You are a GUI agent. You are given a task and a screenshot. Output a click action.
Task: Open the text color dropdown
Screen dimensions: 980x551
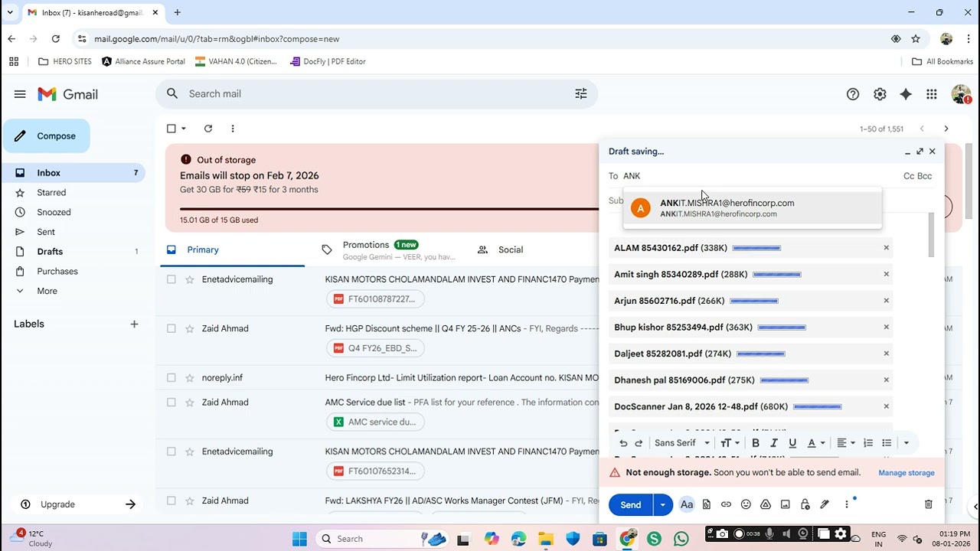pyautogui.click(x=816, y=443)
